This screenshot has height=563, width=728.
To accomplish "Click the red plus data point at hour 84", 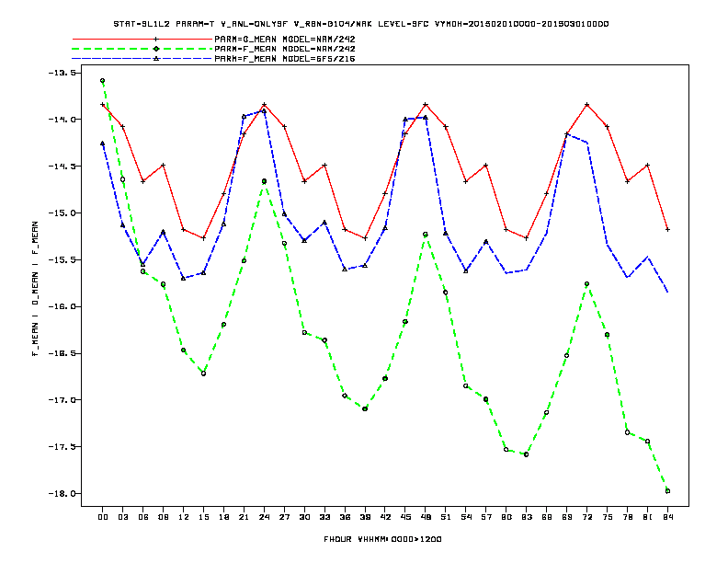I will click(x=667, y=229).
